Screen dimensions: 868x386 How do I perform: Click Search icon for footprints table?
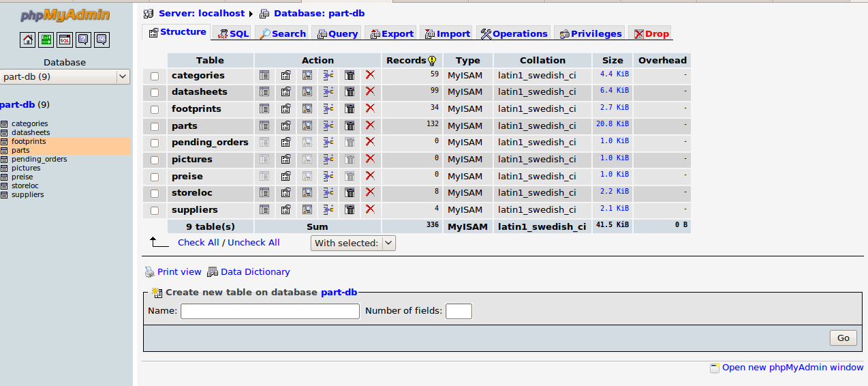pos(307,108)
